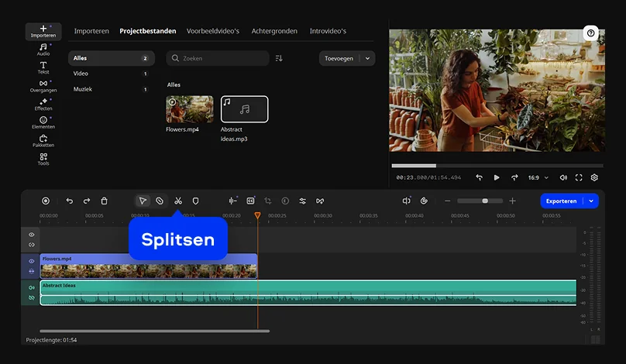Viewport: 626px width, 364px height.
Task: Click the undo arrow in timeline toolbar
Action: click(69, 201)
